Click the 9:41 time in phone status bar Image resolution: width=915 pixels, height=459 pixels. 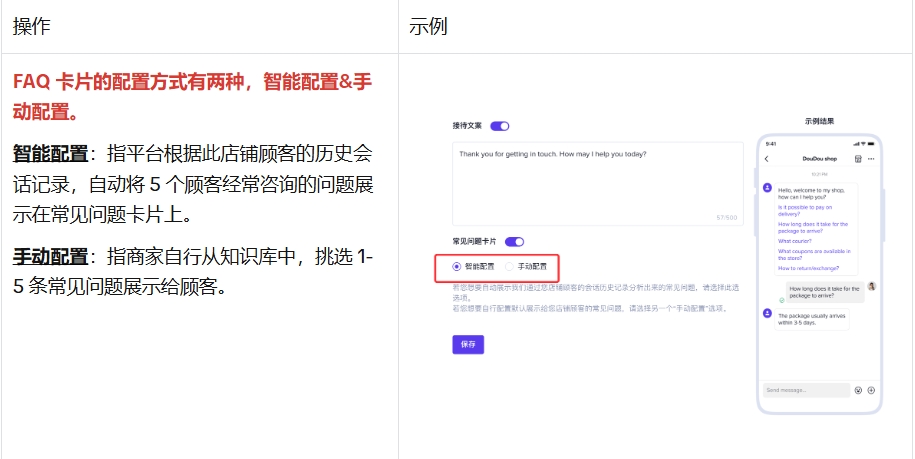point(771,143)
